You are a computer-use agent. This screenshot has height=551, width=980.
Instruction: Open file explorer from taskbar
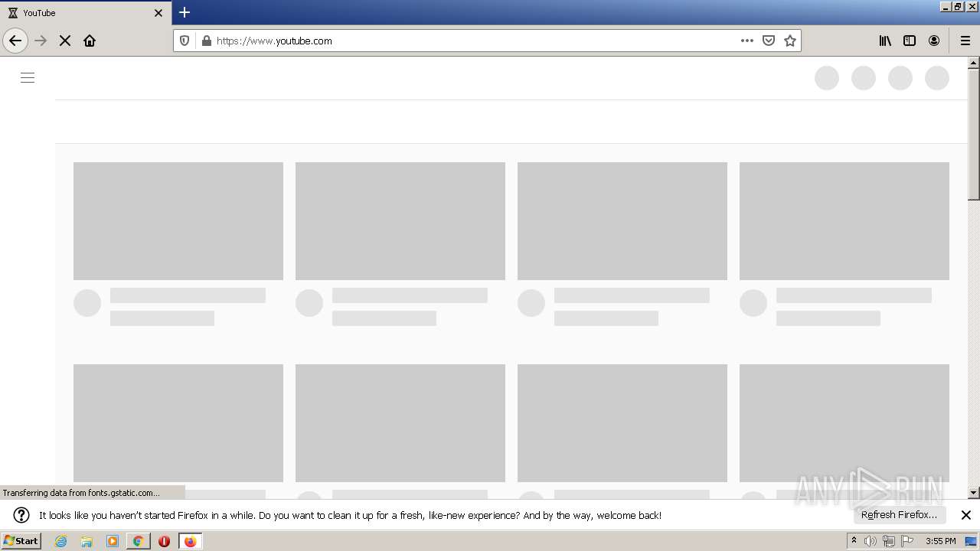coord(87,541)
